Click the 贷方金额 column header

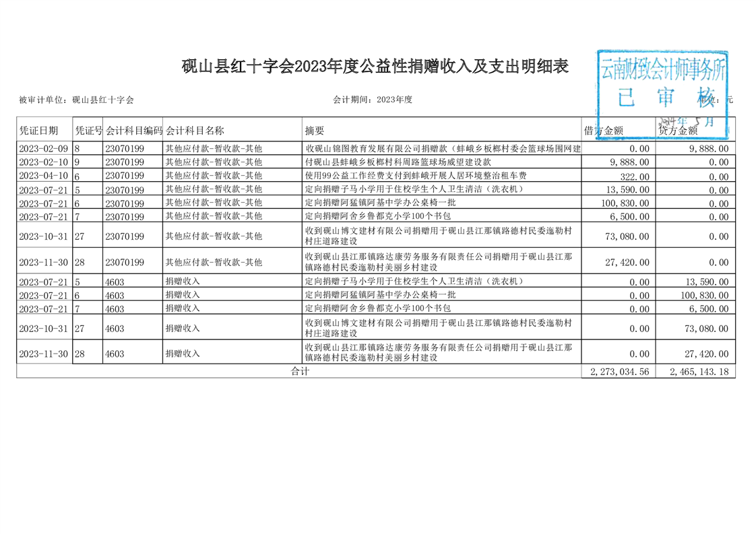tap(678, 131)
